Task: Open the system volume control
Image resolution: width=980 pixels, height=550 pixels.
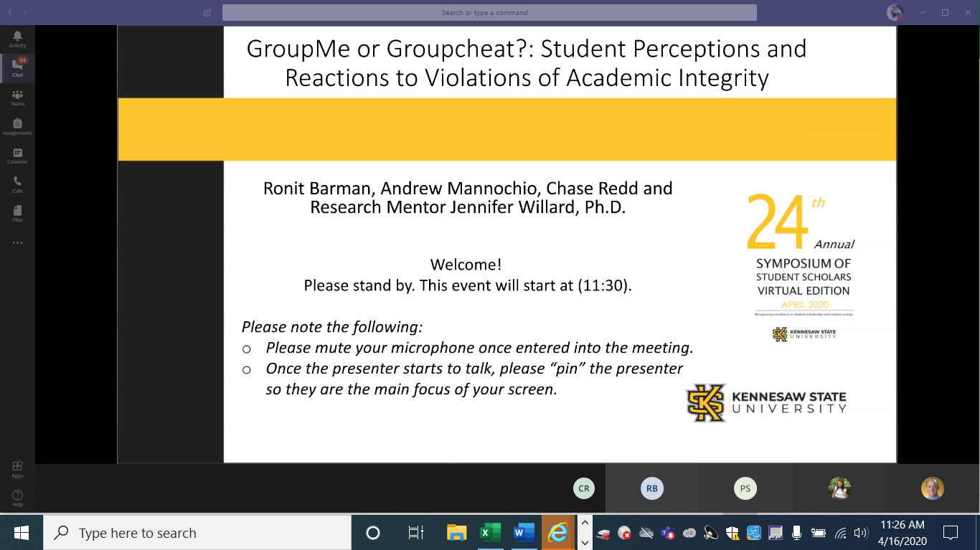Action: 861,533
